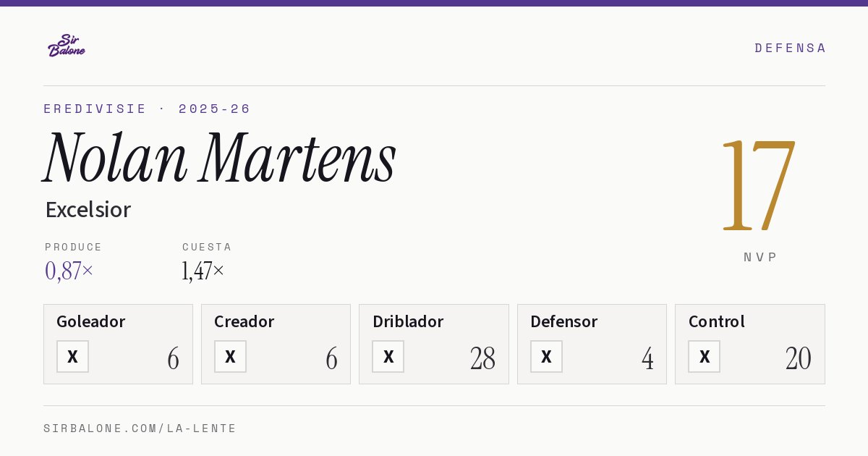Select the Nolan Martens player name
The width and height of the screenshot is (868, 456).
coord(220,158)
